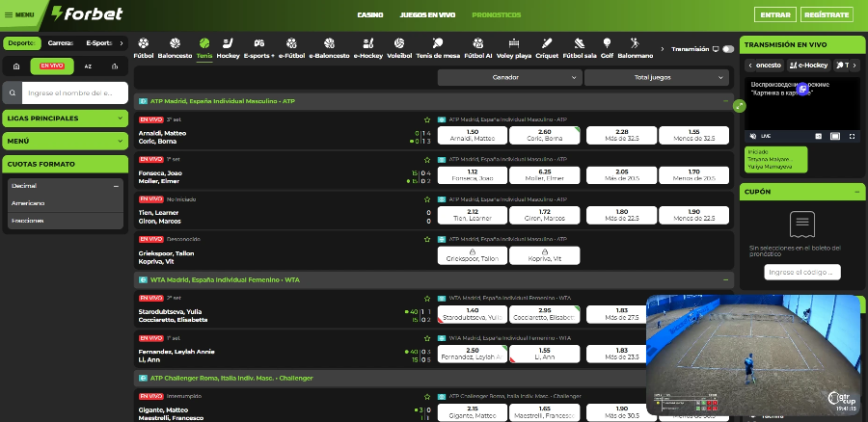Image resolution: width=868 pixels, height=422 pixels.
Task: Click the coupon code input field
Action: (802, 272)
